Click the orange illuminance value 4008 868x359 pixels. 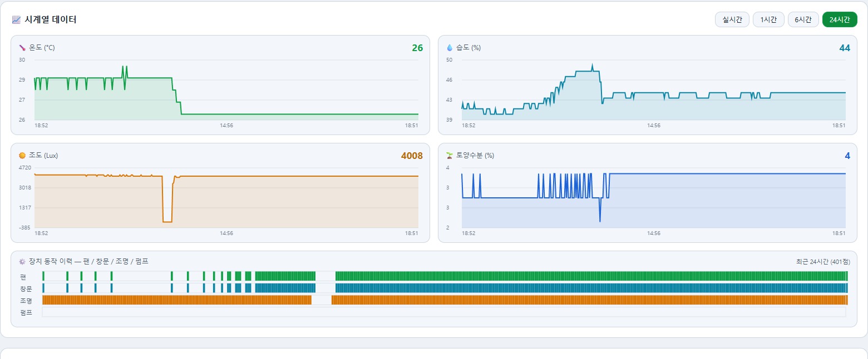[x=412, y=156]
